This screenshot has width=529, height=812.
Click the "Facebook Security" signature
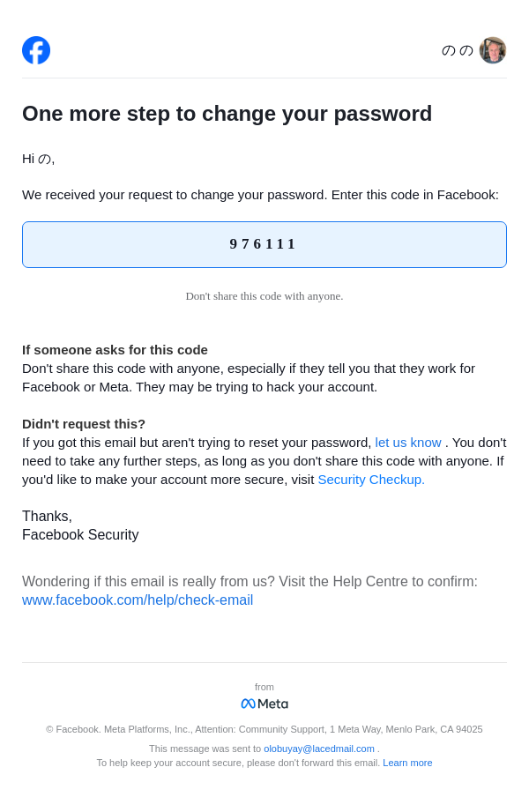[x=80, y=535]
